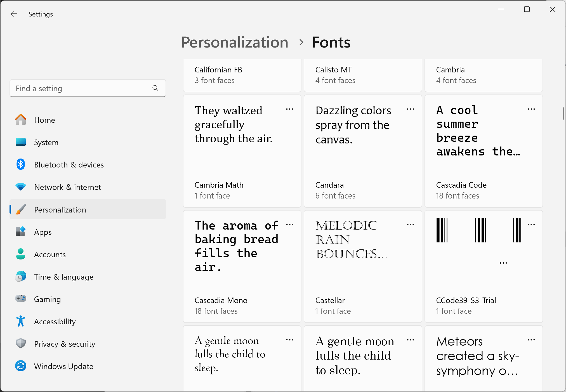
Task: Click the Gaming controller icon
Action: 21,299
